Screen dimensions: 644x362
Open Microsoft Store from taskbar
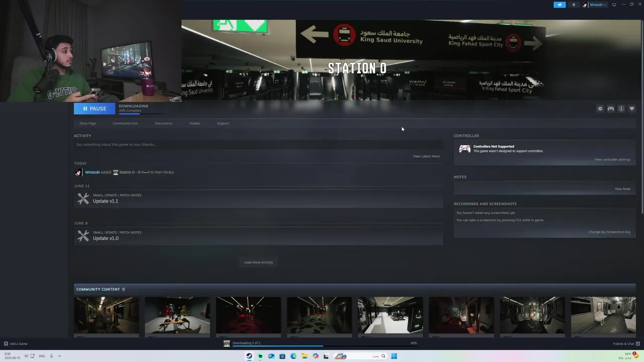tap(282, 356)
